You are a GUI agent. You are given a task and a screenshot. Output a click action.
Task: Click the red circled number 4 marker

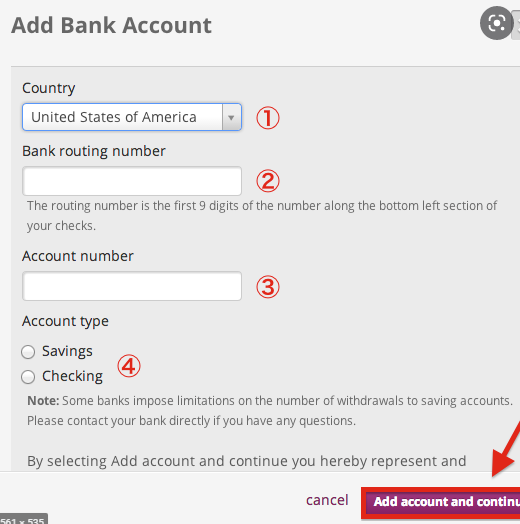point(129,366)
